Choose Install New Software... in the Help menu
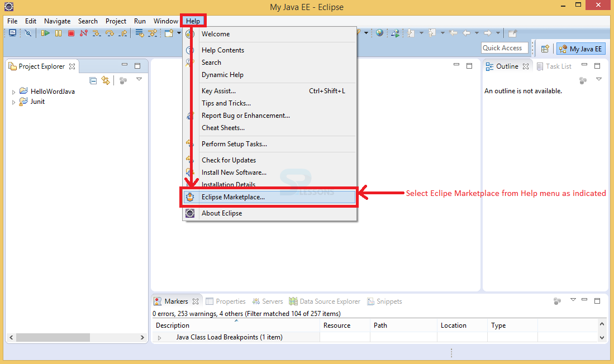The image size is (614, 364). (x=270, y=172)
